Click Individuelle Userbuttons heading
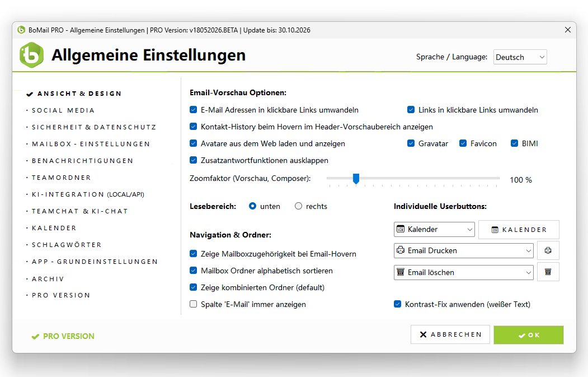The width and height of the screenshot is (588, 377). (440, 206)
